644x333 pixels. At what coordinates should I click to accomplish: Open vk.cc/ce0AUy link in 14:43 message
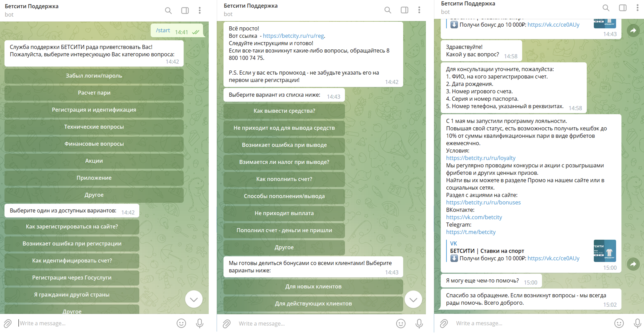[x=553, y=25]
